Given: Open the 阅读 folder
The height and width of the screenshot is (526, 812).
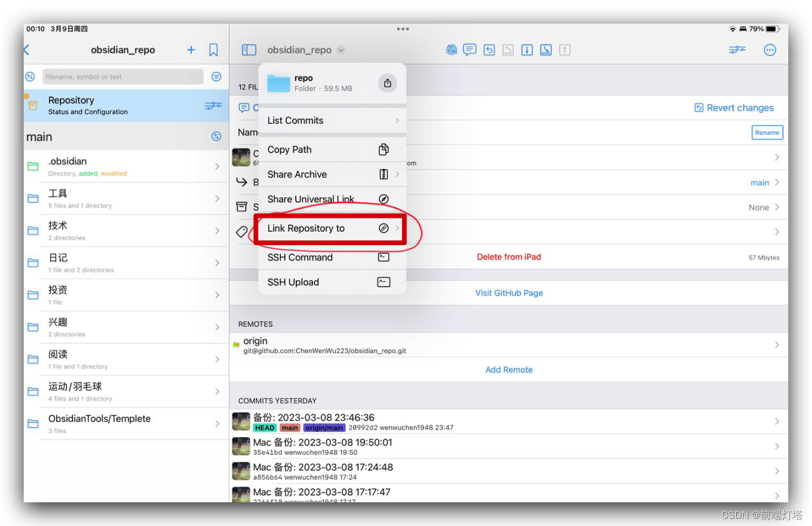Looking at the screenshot, I should click(126, 359).
